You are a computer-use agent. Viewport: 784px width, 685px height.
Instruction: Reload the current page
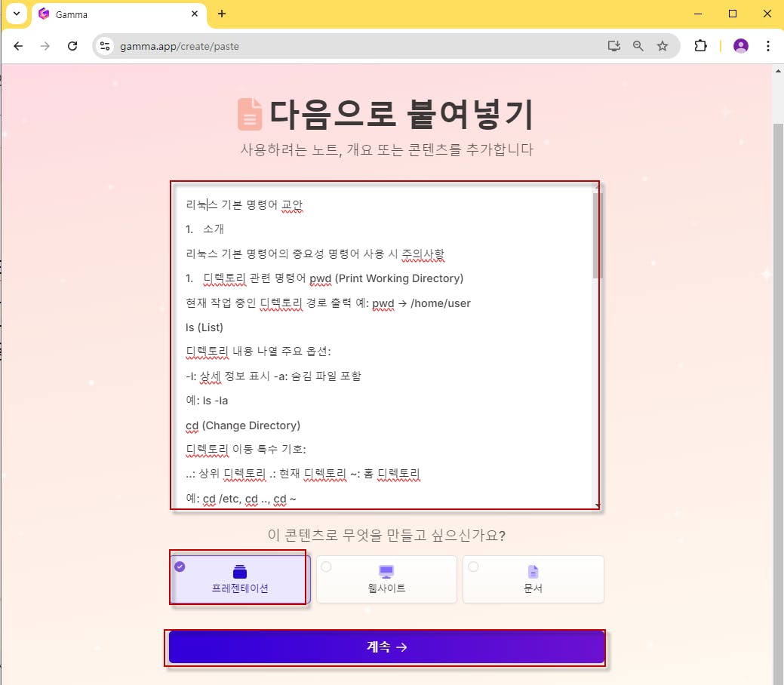(72, 46)
